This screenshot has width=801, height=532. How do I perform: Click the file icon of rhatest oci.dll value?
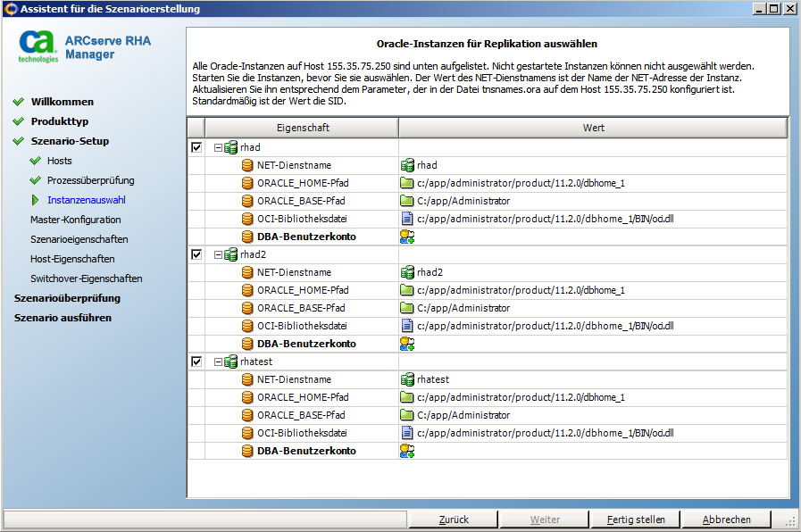(407, 433)
